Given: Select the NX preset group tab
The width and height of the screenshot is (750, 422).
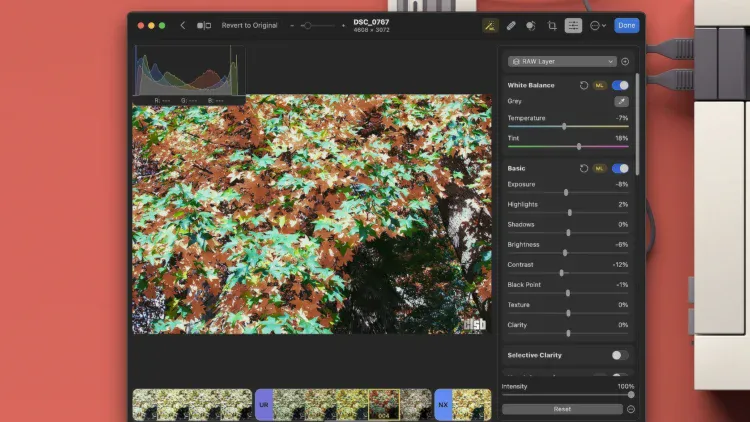Looking at the screenshot, I should pyautogui.click(x=443, y=405).
